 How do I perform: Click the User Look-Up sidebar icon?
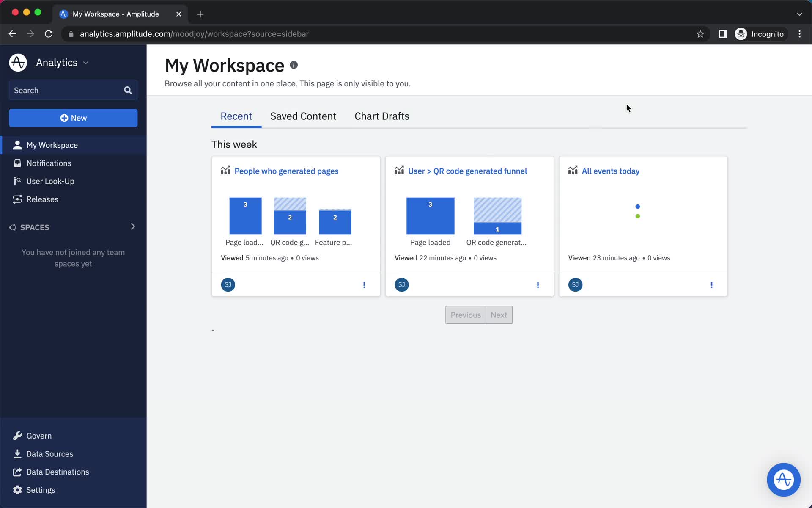(x=17, y=181)
